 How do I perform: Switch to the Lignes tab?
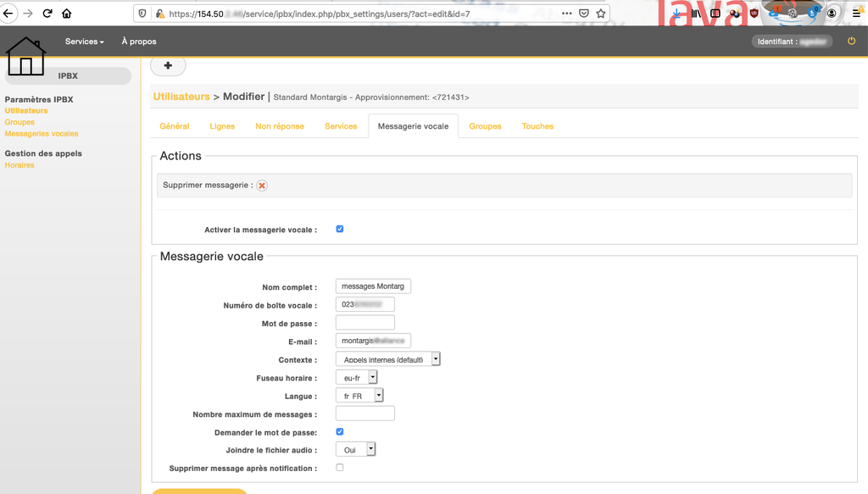(222, 126)
